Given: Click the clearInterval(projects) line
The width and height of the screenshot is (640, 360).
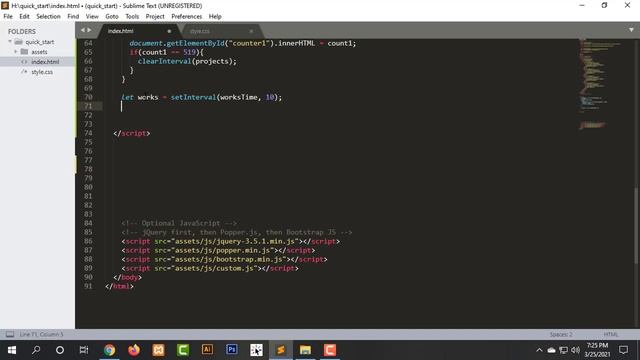Looking at the screenshot, I should [187, 61].
